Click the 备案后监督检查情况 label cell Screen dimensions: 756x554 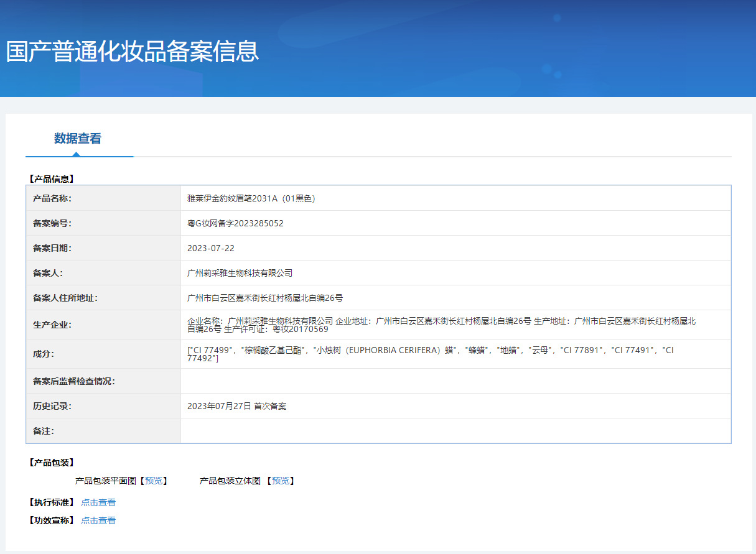tap(103, 381)
